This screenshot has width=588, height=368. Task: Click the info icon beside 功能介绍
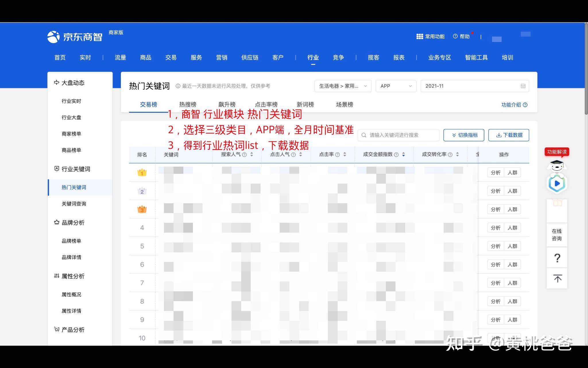[x=525, y=105]
